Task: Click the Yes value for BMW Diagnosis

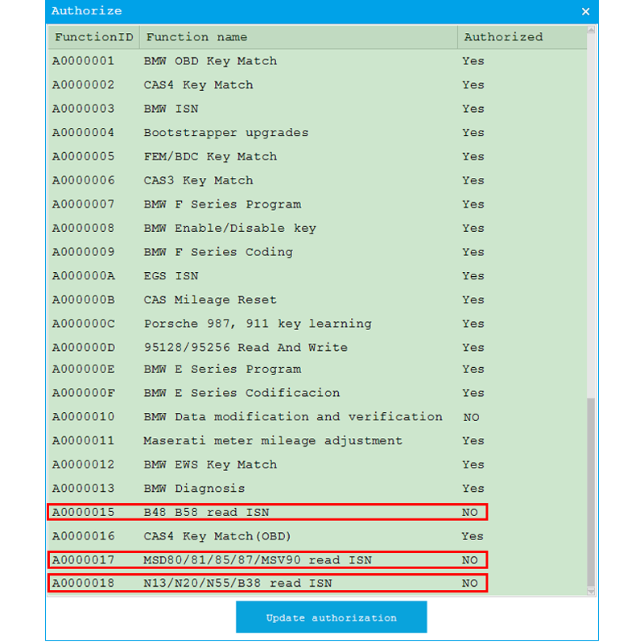Action: tap(473, 489)
